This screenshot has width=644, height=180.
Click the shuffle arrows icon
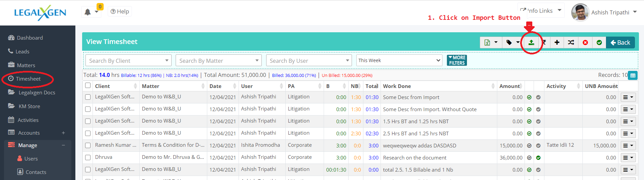pos(571,43)
